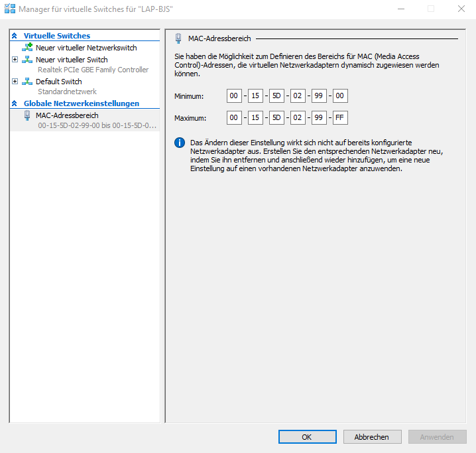Image resolution: width=476 pixels, height=453 pixels.
Task: Click the Maximum field containing 5D
Action: (x=276, y=118)
